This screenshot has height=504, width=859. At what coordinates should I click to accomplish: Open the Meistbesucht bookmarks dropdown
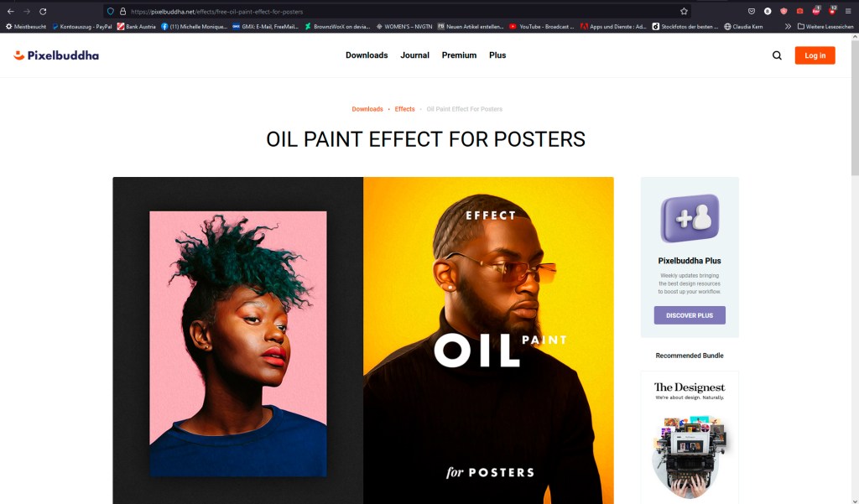click(x=26, y=26)
